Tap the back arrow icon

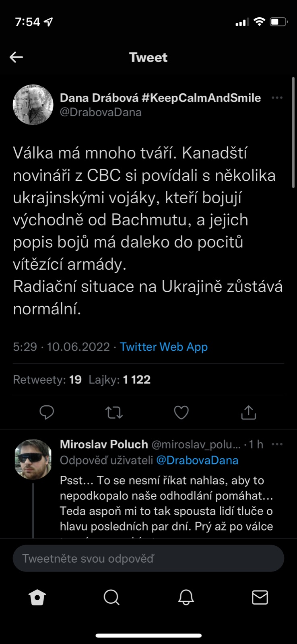[x=16, y=57]
